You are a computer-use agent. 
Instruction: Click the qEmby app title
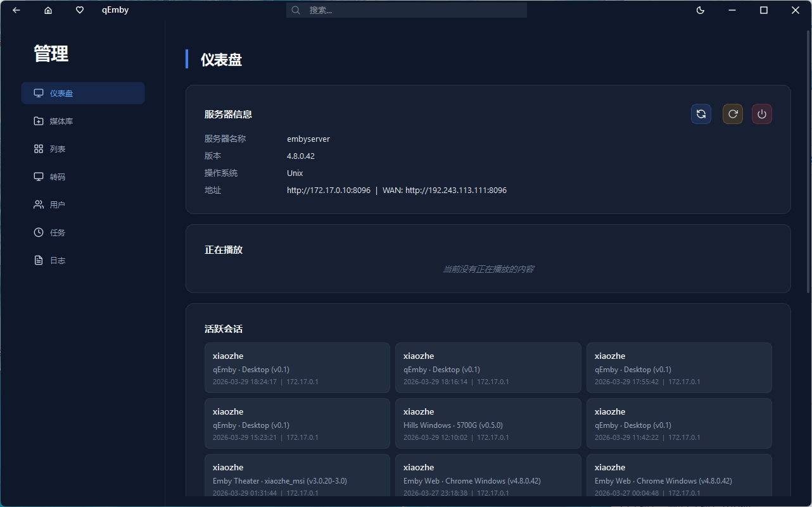click(115, 10)
